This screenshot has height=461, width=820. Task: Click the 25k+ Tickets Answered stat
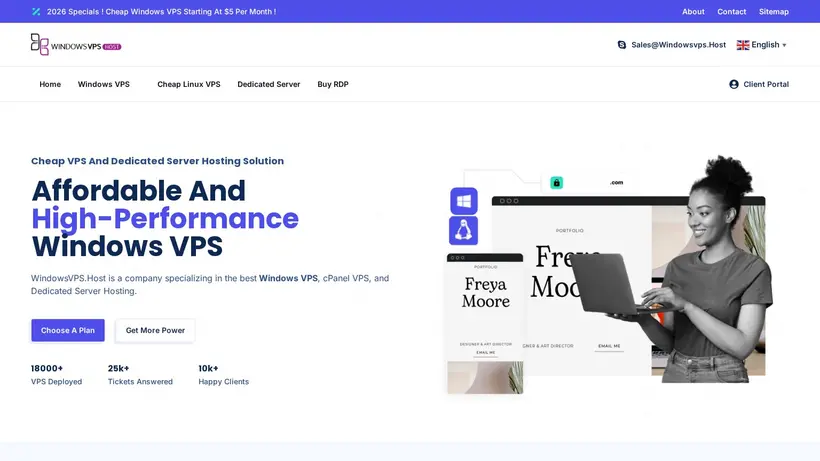click(140, 375)
